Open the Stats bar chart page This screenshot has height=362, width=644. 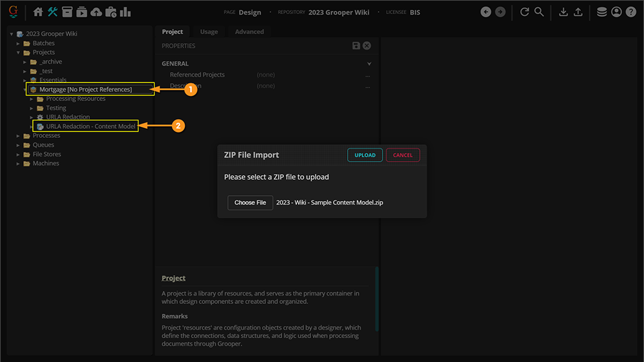click(125, 12)
